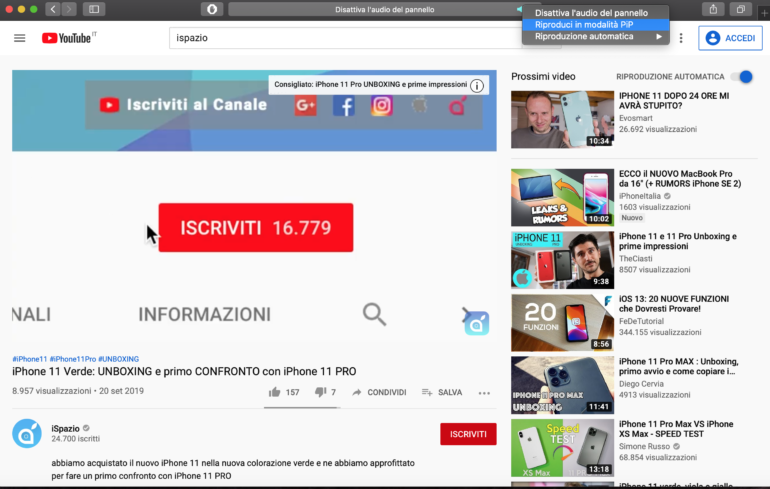770x489 pixels.
Task: Open title ECCO il NUOVO MacBook Pro
Action: [x=680, y=179]
